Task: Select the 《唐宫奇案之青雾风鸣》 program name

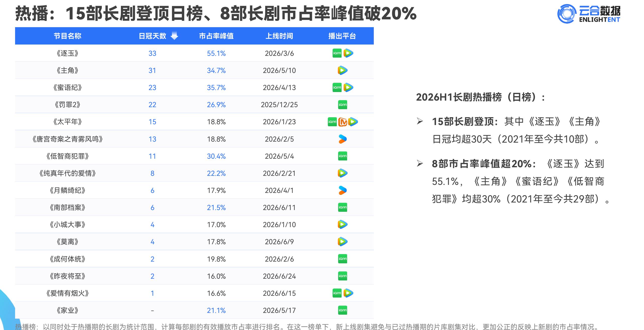Action: point(67,139)
